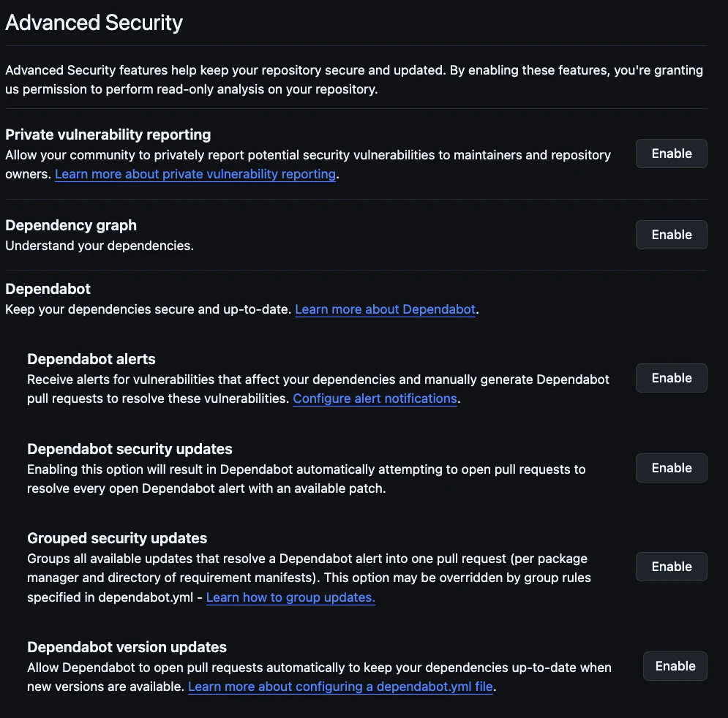Click the 'Dependabot security updates' heading
Viewport: 728px width, 718px height.
130,449
